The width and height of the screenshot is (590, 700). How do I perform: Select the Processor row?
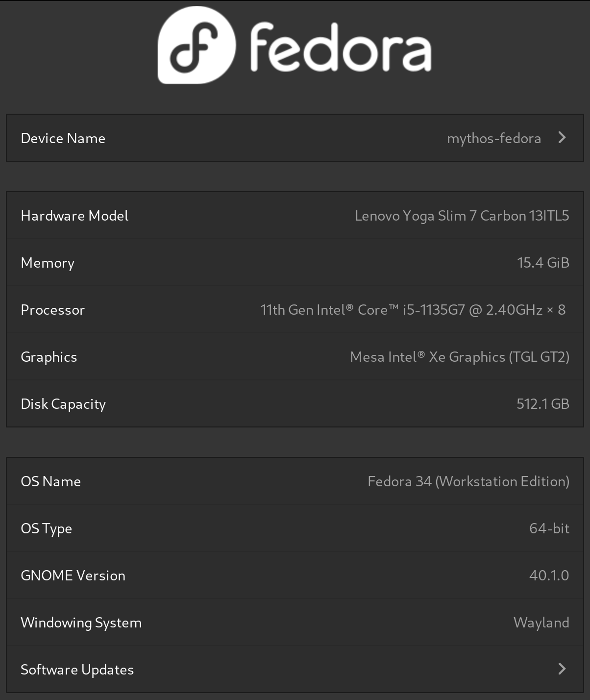click(294, 309)
